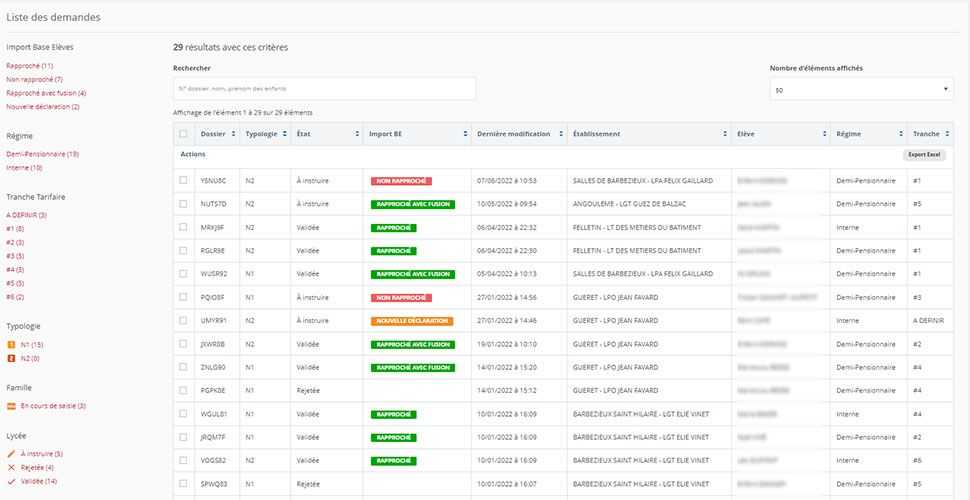Click the N2 typologie badge icon

pos(10,358)
